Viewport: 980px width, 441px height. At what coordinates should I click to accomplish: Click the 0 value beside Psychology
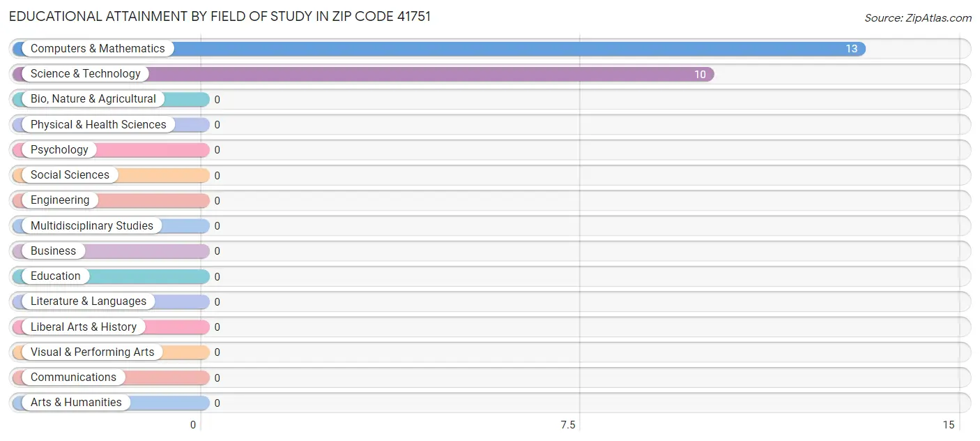217,150
